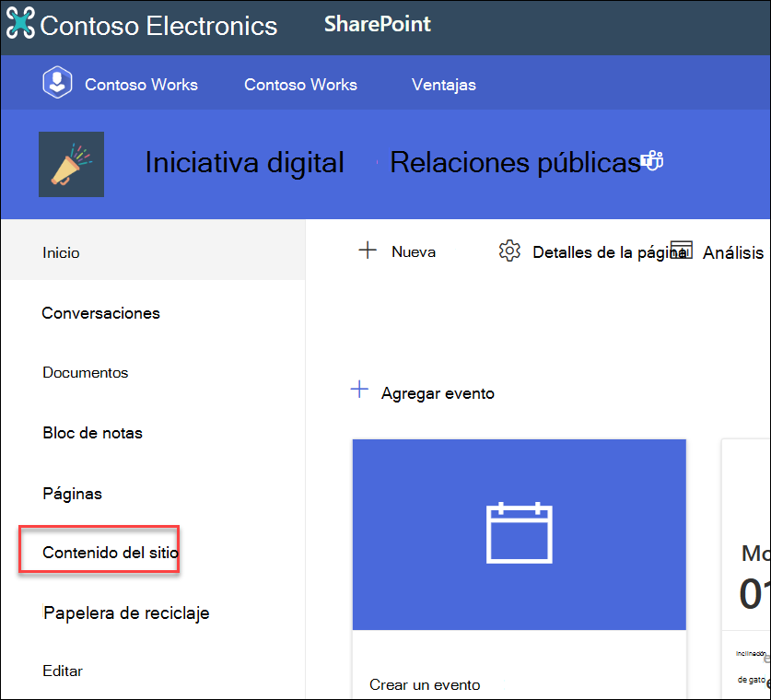The width and height of the screenshot is (771, 700).
Task: Select Páginas in the left navigation
Action: pyautogui.click(x=72, y=494)
